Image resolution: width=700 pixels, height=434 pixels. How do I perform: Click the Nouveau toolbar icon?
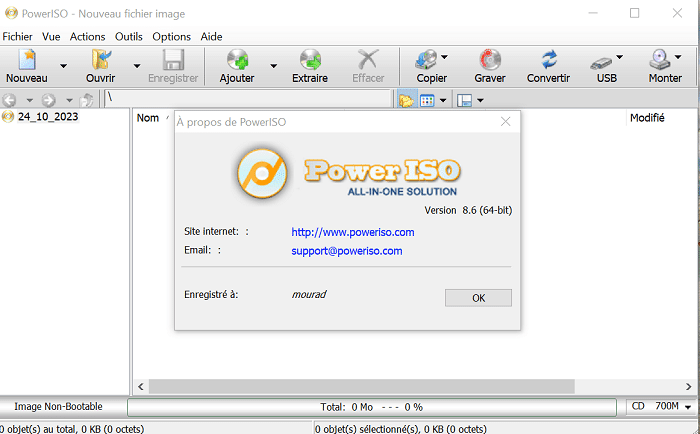tap(27, 60)
